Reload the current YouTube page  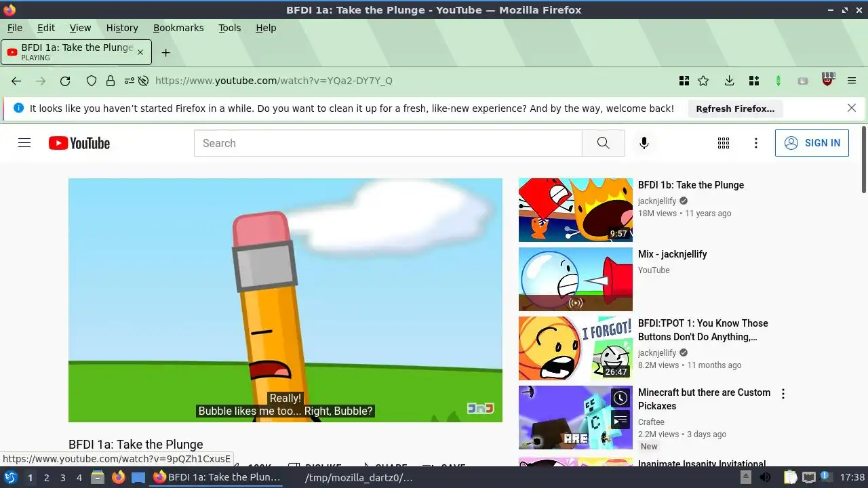coord(65,81)
